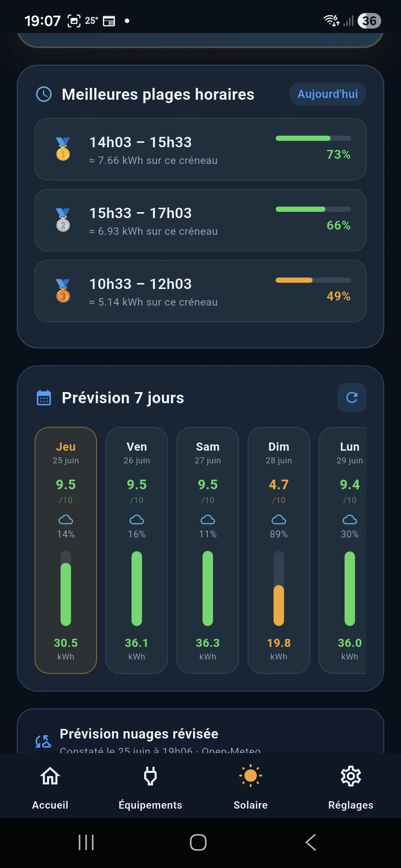Tap the bronze medal icon

coord(63,290)
